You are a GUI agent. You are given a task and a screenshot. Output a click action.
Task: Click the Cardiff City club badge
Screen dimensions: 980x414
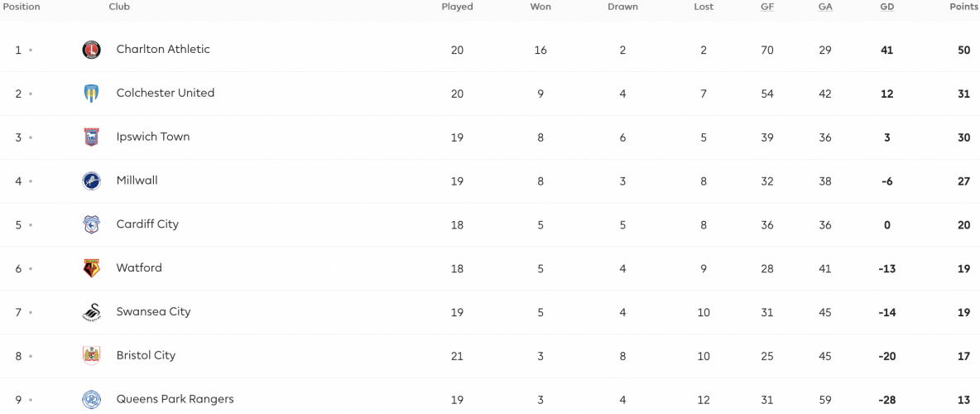tap(91, 224)
